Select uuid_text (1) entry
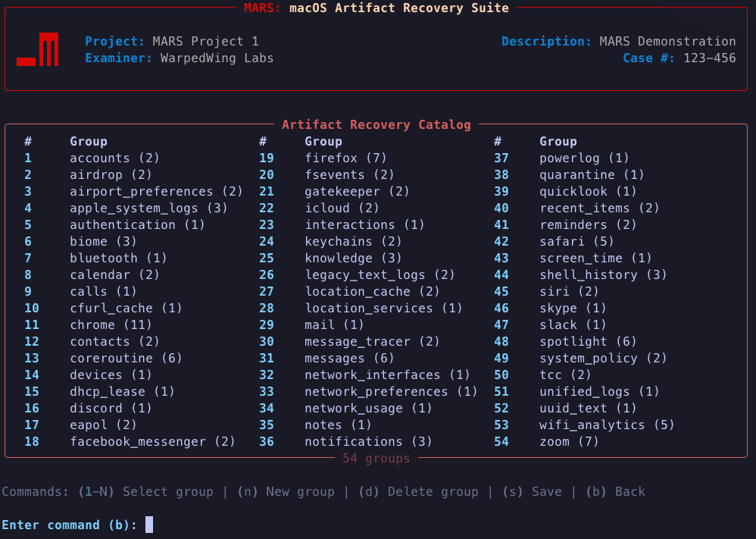 coord(589,409)
